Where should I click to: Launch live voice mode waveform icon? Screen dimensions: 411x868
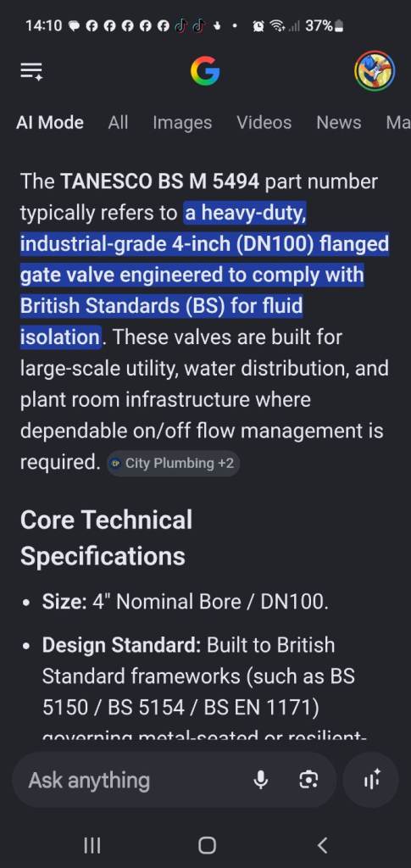click(370, 780)
